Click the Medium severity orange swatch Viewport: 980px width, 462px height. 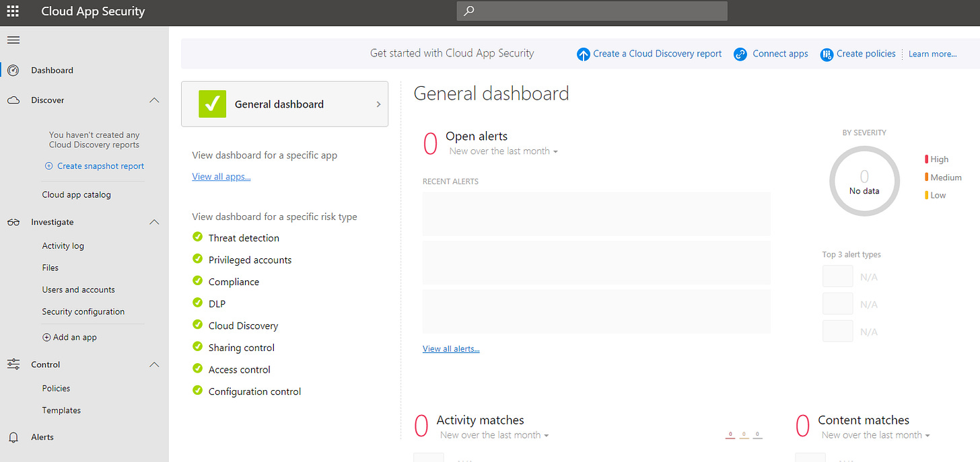tap(927, 178)
